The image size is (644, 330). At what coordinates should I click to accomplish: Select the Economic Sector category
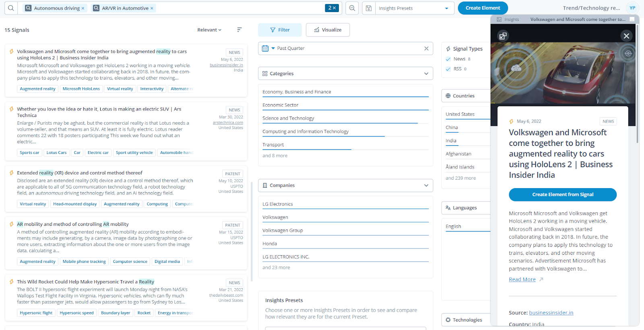345,105
